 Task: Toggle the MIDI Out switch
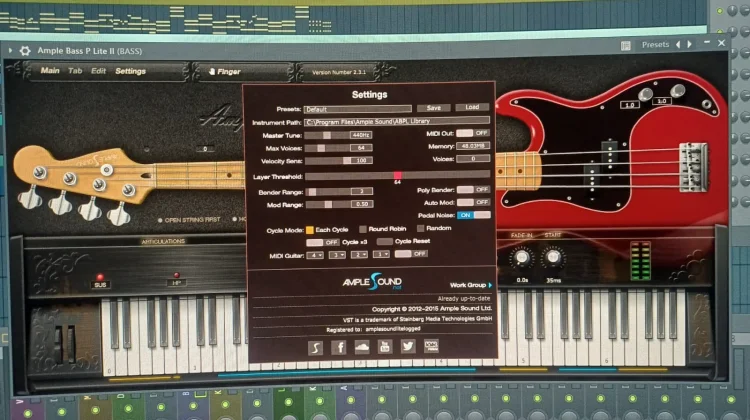click(x=473, y=133)
